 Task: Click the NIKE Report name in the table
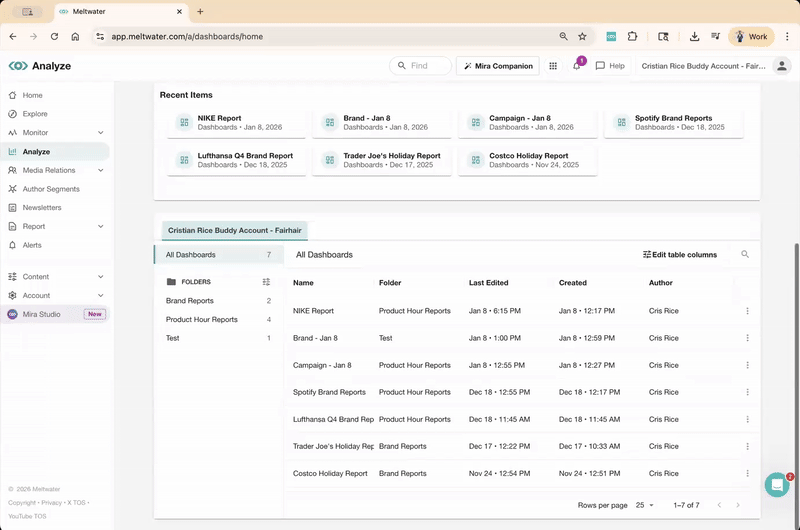click(x=313, y=311)
